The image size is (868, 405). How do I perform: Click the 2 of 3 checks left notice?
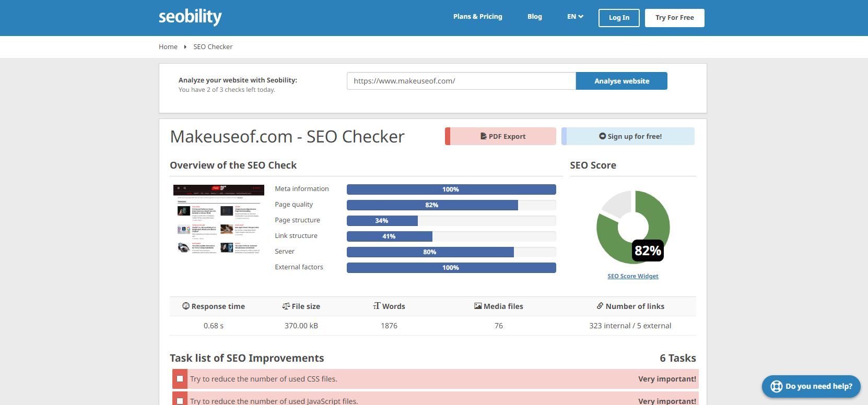pyautogui.click(x=227, y=90)
